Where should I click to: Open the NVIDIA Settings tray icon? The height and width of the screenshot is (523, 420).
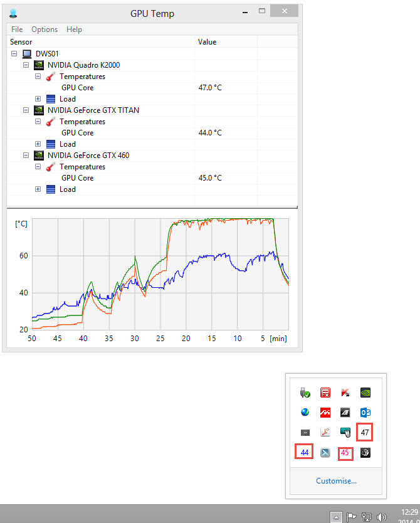(365, 393)
